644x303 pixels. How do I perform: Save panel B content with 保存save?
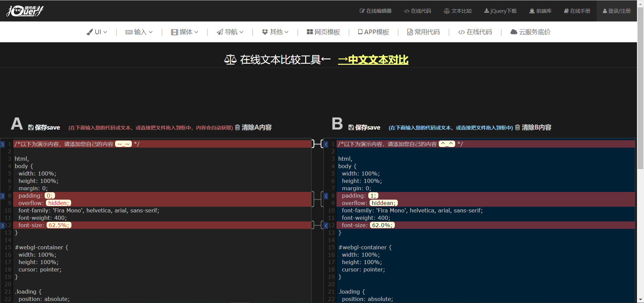(x=364, y=128)
